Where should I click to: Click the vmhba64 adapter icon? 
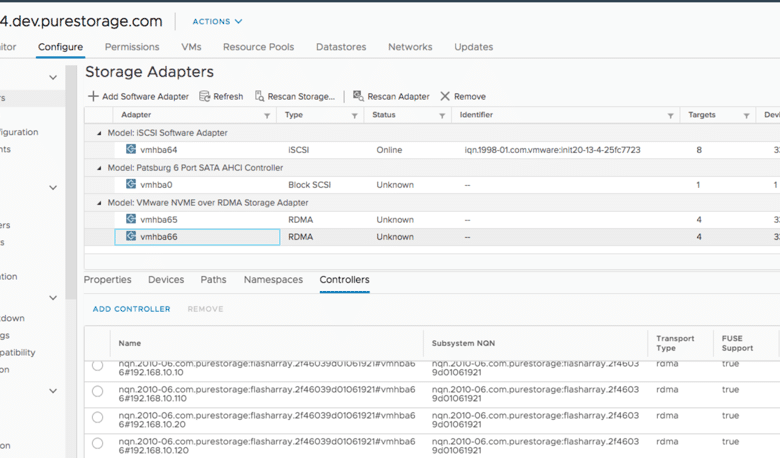pos(131,149)
